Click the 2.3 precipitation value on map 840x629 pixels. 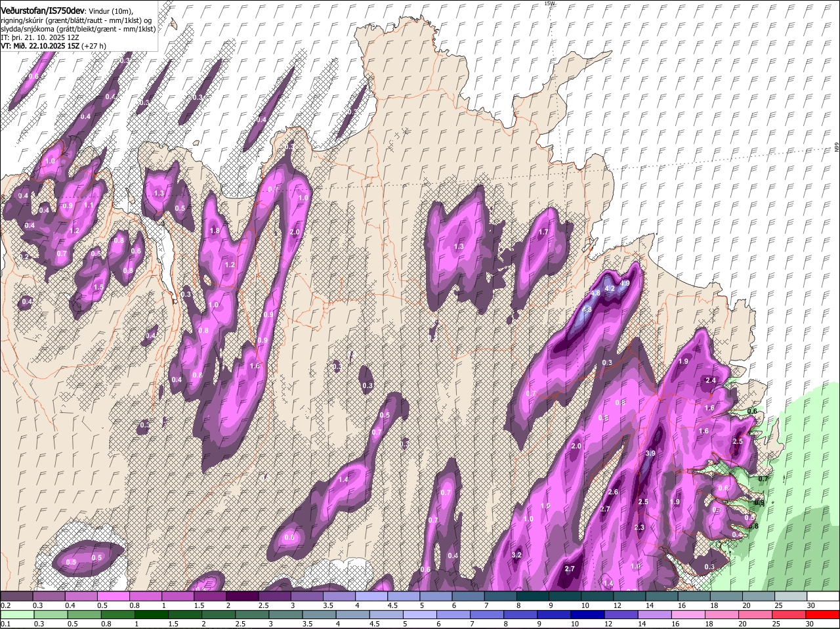[640, 527]
